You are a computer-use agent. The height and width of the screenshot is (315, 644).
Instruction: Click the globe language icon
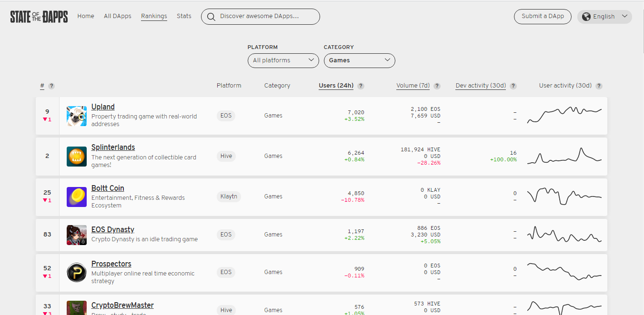586,16
